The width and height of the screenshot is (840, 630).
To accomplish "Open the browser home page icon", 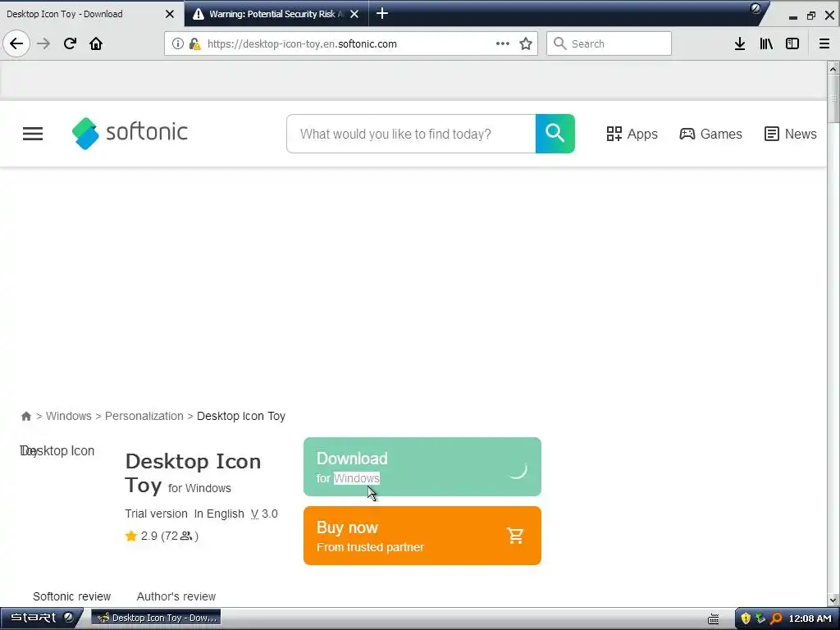I will click(x=96, y=43).
